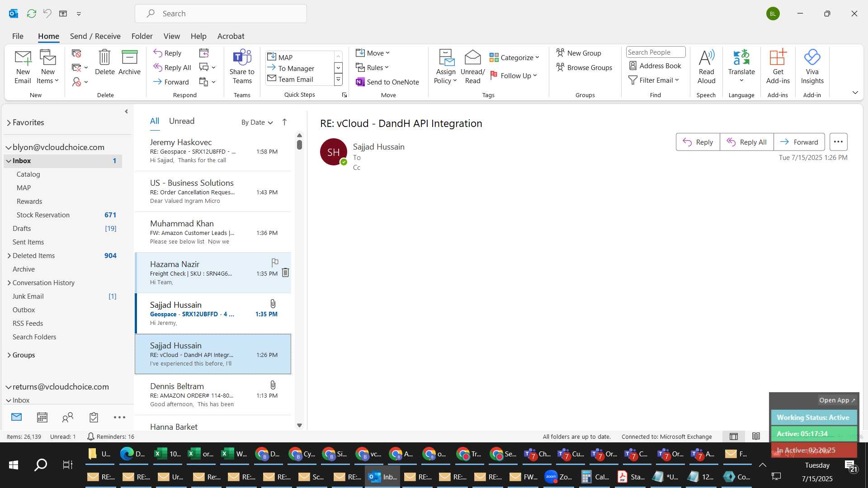The image size is (868, 488).
Task: Click the message list scrollbar thumb
Action: (x=299, y=145)
